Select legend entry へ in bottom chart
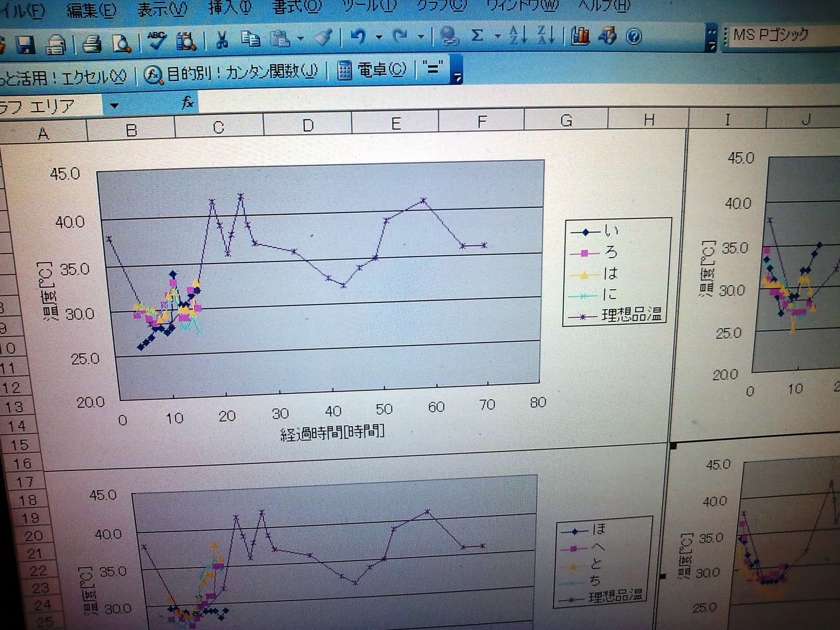Viewport: 840px width, 630px height. tap(583, 548)
